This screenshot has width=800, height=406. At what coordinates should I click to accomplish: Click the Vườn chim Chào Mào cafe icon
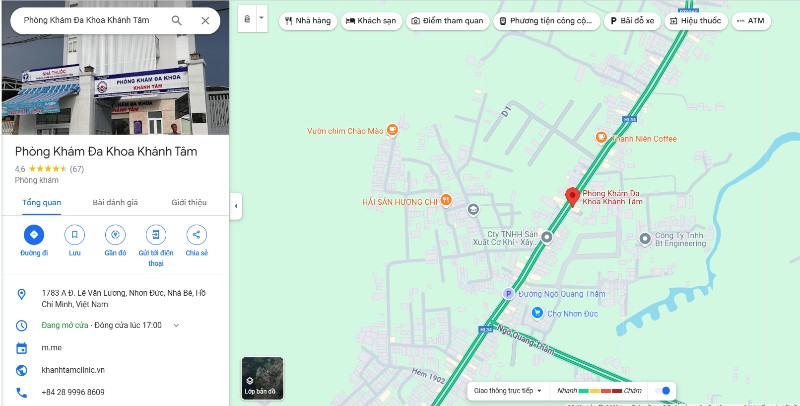(x=392, y=131)
